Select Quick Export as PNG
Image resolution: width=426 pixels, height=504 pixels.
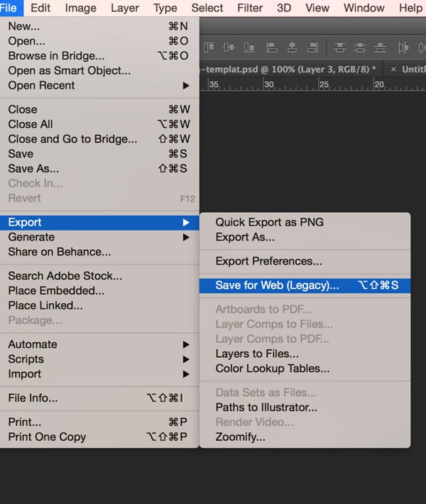click(305, 222)
